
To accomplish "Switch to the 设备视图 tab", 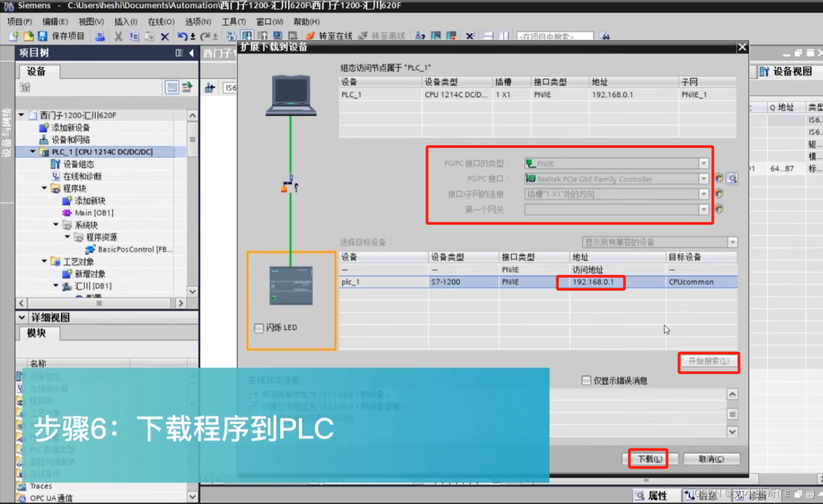I will coord(786,71).
